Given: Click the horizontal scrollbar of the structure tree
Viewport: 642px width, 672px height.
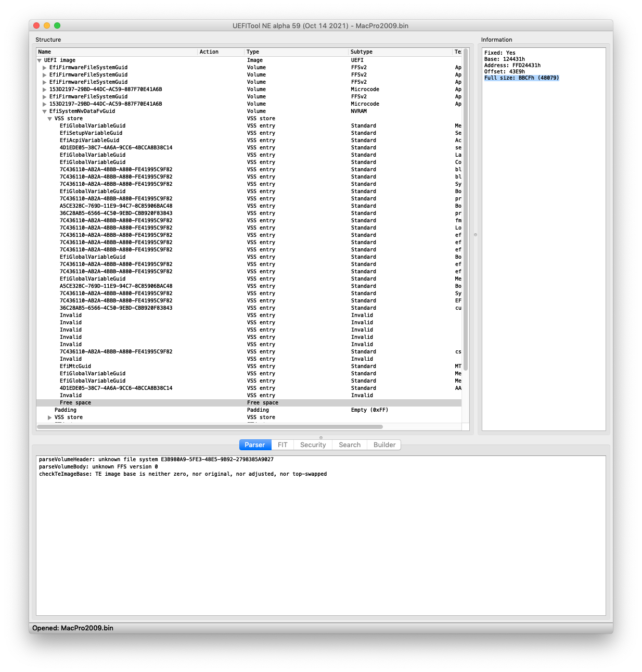Looking at the screenshot, I should [210, 427].
